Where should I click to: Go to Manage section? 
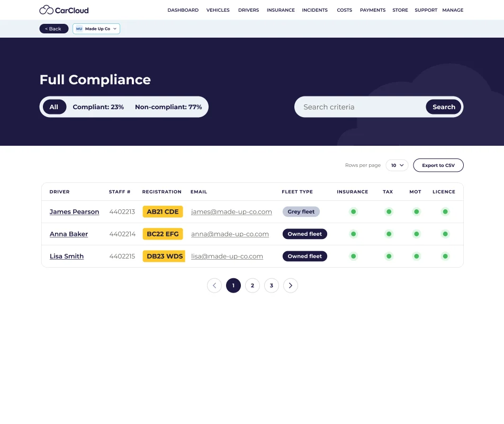[453, 10]
